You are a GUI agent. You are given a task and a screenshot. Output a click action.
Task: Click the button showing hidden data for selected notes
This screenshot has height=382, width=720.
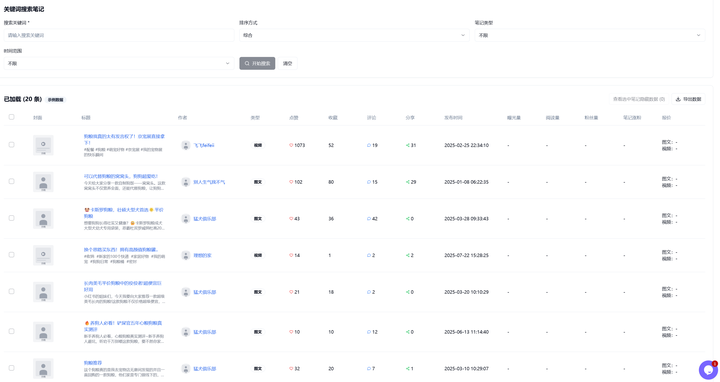pyautogui.click(x=639, y=99)
